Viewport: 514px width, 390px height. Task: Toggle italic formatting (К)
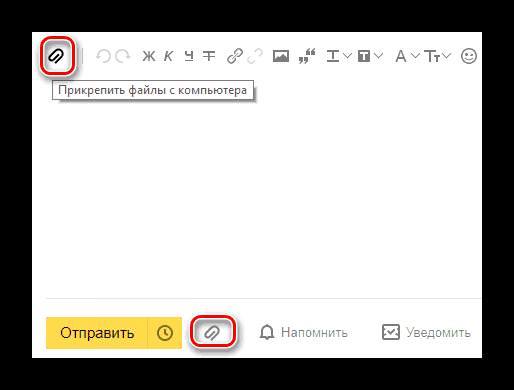[x=168, y=56]
